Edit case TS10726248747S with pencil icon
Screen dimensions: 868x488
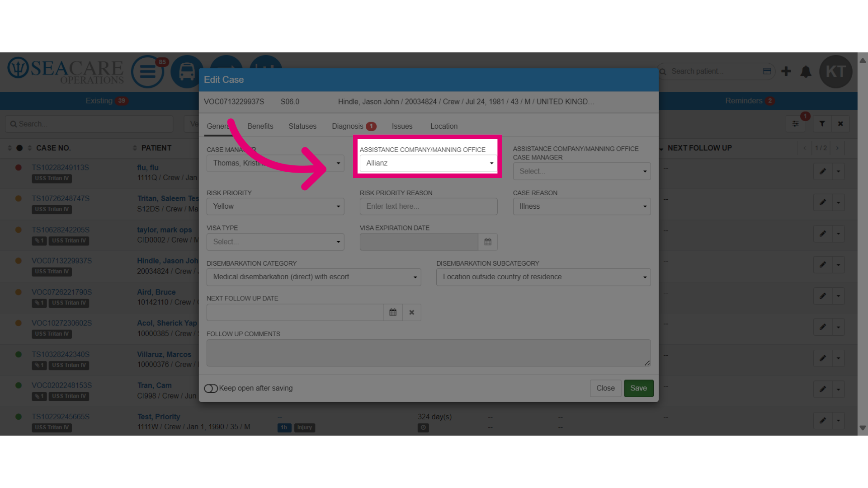coord(823,202)
